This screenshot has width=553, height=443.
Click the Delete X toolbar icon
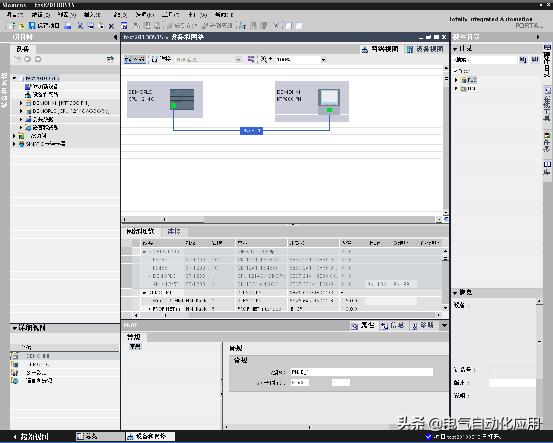point(111,26)
